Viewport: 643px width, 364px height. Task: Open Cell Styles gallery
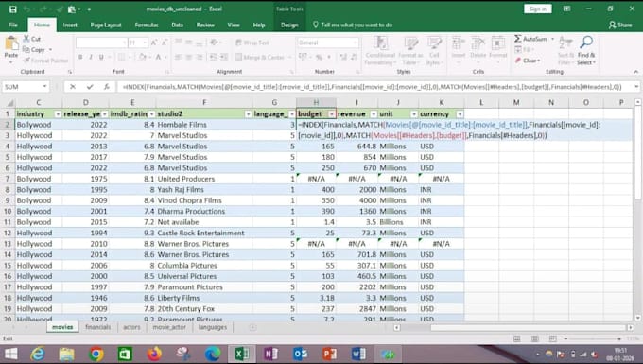[x=434, y=50]
